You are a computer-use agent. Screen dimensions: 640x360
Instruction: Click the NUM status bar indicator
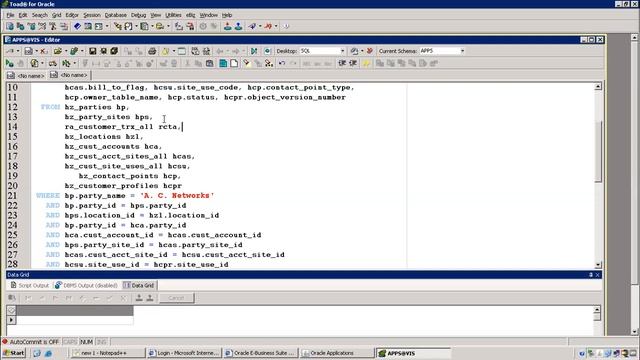[86, 341]
